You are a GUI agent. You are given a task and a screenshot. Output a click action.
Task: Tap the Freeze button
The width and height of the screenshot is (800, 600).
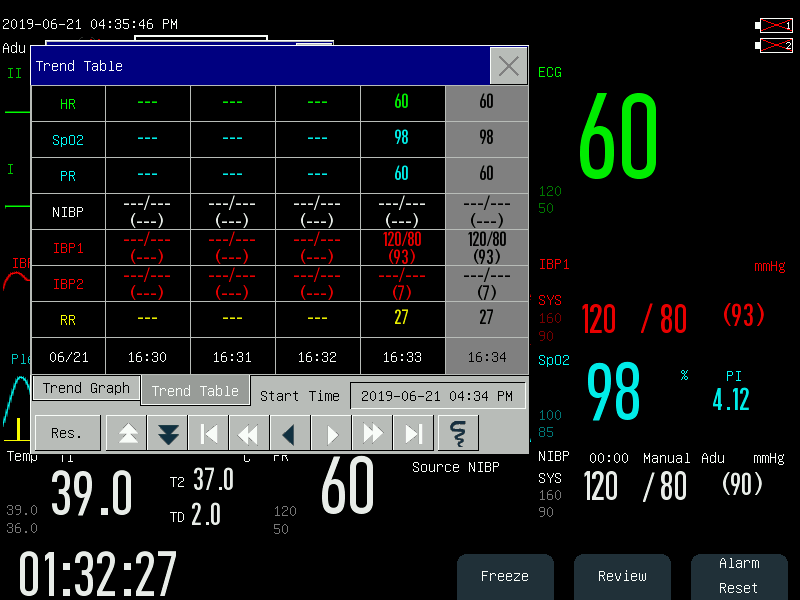pos(505,577)
